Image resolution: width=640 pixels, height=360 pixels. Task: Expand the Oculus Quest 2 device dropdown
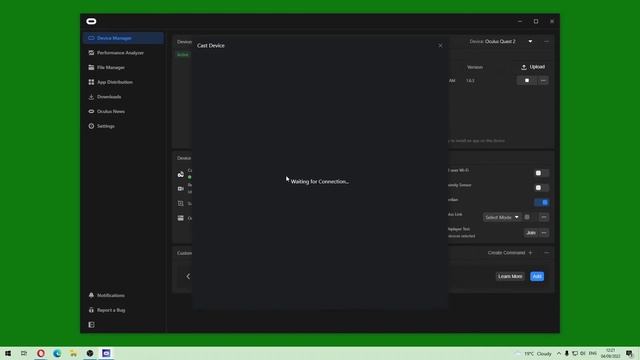[530, 42]
